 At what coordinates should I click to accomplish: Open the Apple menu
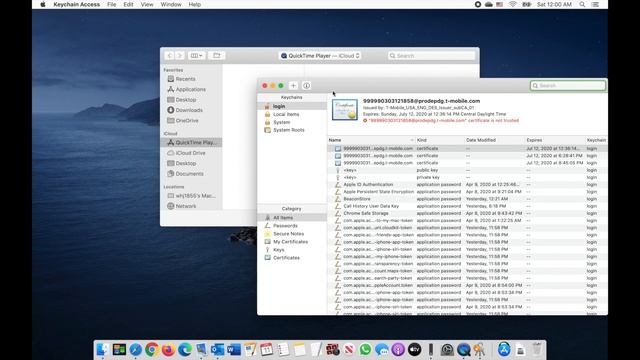(43, 4)
